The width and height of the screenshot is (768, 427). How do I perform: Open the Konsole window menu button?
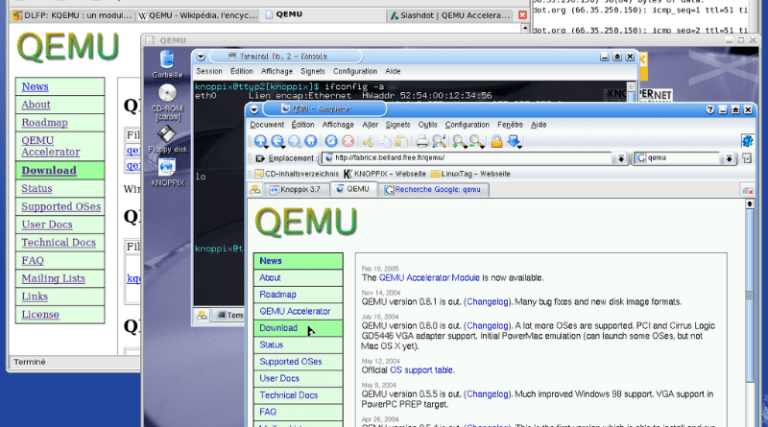coord(201,57)
